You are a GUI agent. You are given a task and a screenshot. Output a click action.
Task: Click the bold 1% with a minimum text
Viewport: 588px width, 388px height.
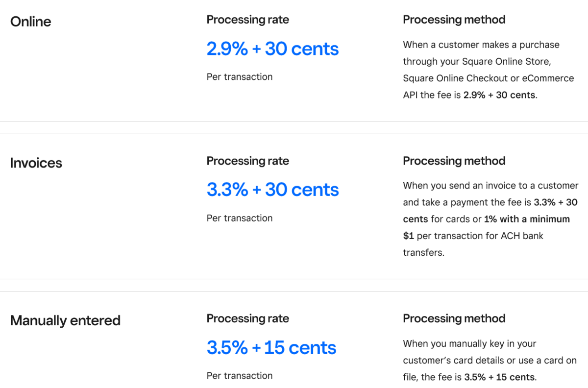[x=527, y=219]
